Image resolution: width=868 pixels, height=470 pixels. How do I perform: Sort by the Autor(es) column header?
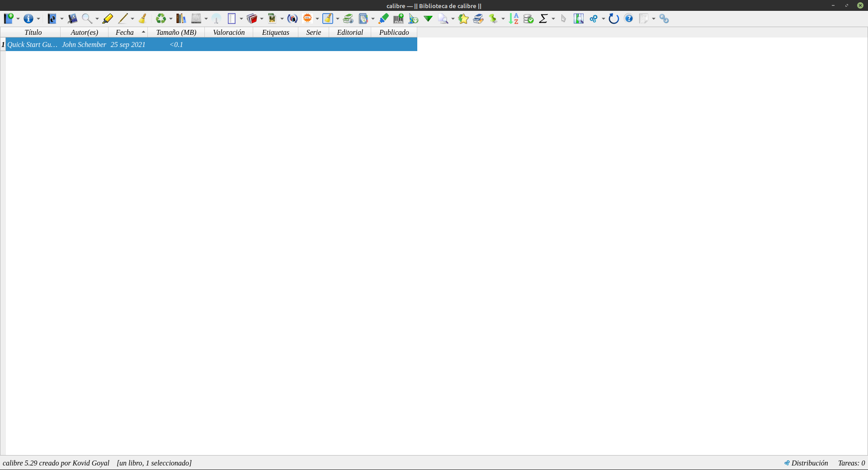click(85, 33)
